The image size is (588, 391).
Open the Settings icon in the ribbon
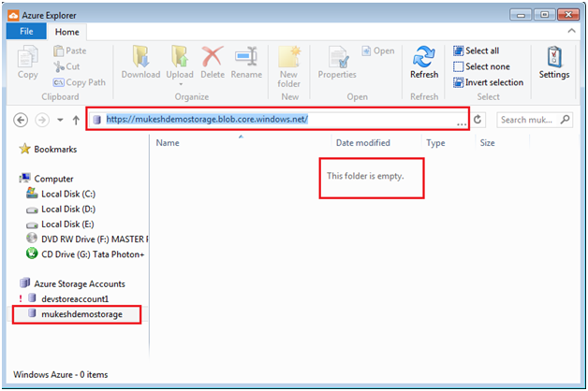[x=554, y=57]
